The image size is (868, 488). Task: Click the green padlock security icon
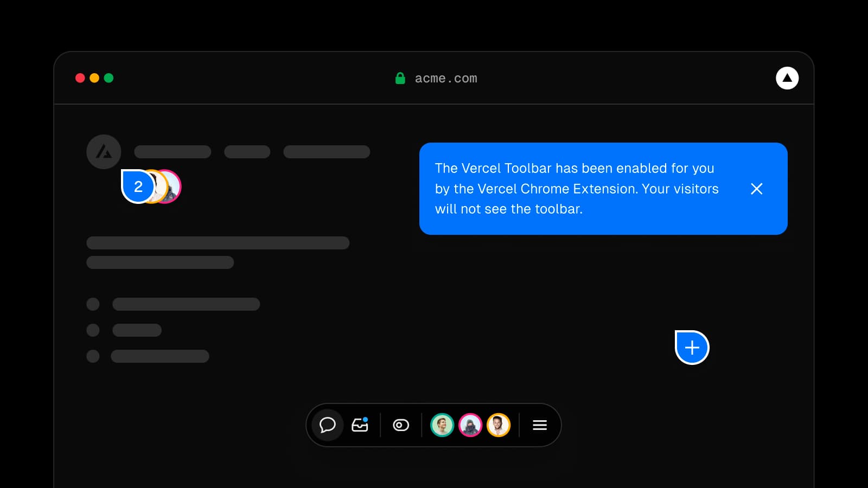(x=400, y=78)
